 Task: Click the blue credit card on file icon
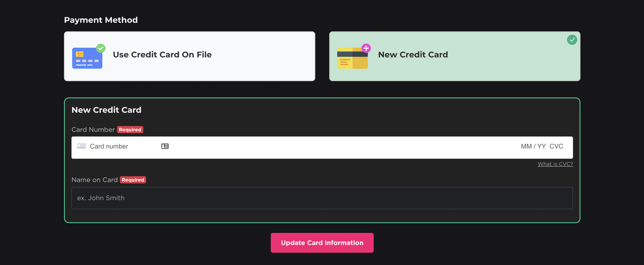click(x=87, y=58)
